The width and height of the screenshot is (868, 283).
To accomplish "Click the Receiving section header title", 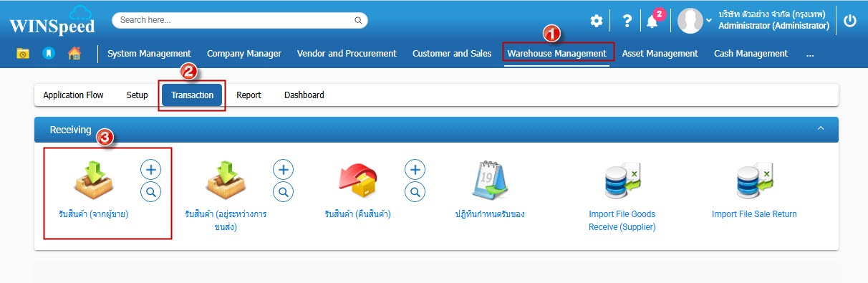I will pyautogui.click(x=70, y=130).
